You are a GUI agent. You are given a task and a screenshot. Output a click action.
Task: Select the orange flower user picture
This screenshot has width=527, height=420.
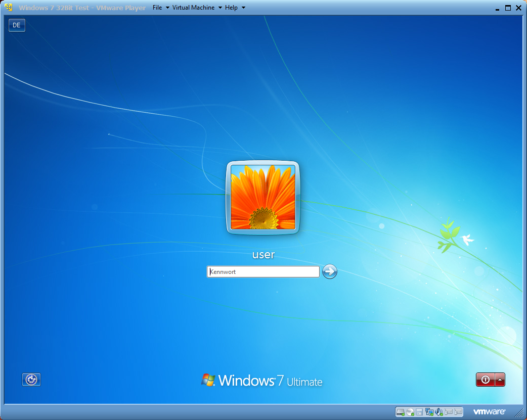pyautogui.click(x=263, y=197)
